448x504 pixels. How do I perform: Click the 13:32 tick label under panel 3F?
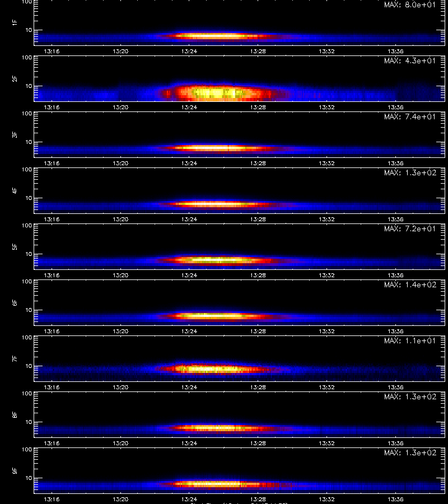tap(327, 163)
